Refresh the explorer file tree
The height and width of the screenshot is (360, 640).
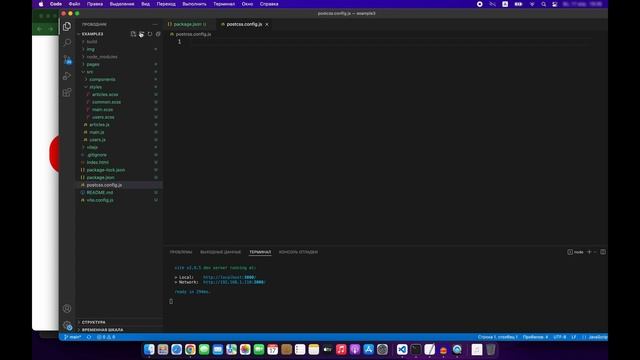(150, 34)
